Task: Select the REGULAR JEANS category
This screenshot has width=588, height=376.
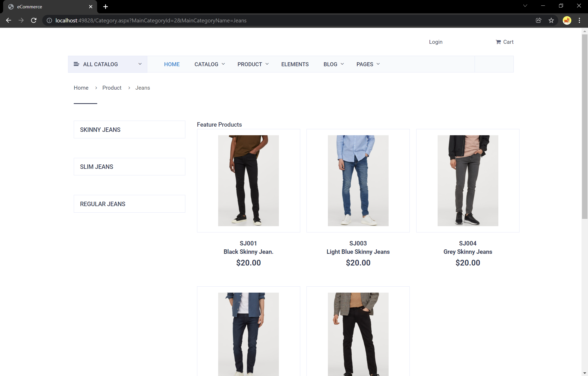Action: (x=129, y=204)
